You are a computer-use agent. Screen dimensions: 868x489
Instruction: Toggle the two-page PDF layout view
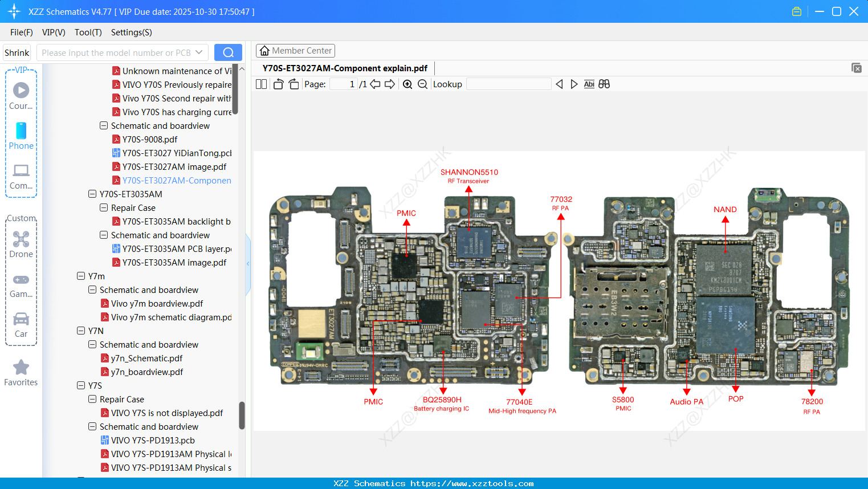click(x=261, y=84)
